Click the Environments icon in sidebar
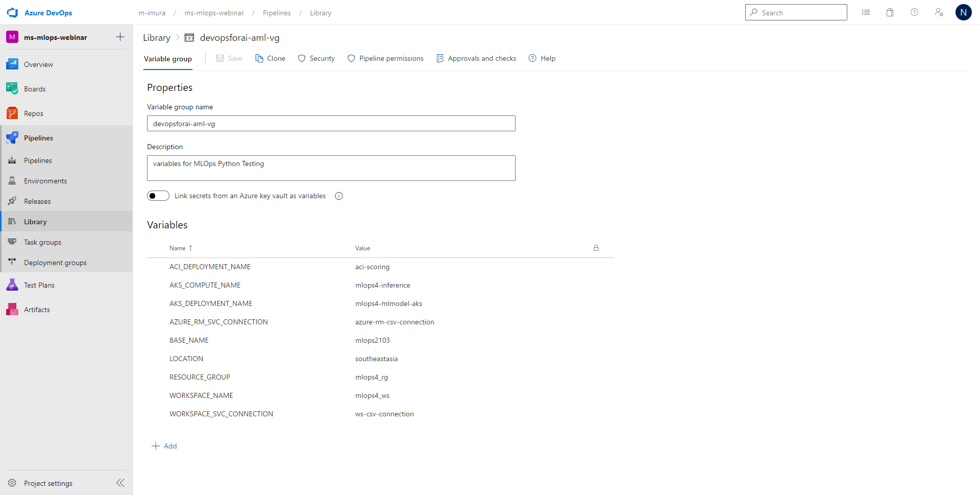 (12, 181)
